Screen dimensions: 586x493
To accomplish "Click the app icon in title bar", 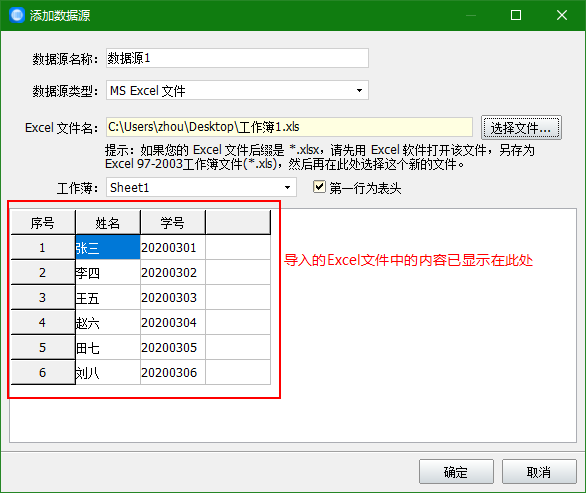I will pos(17,15).
